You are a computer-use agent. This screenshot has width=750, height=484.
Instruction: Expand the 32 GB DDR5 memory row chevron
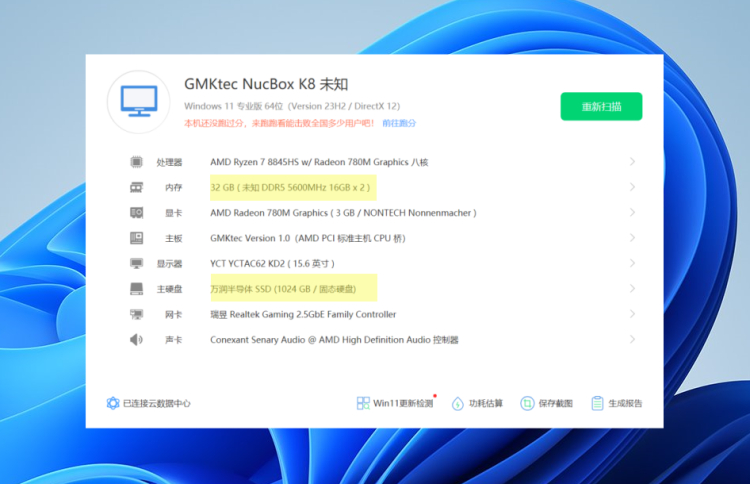point(632,187)
